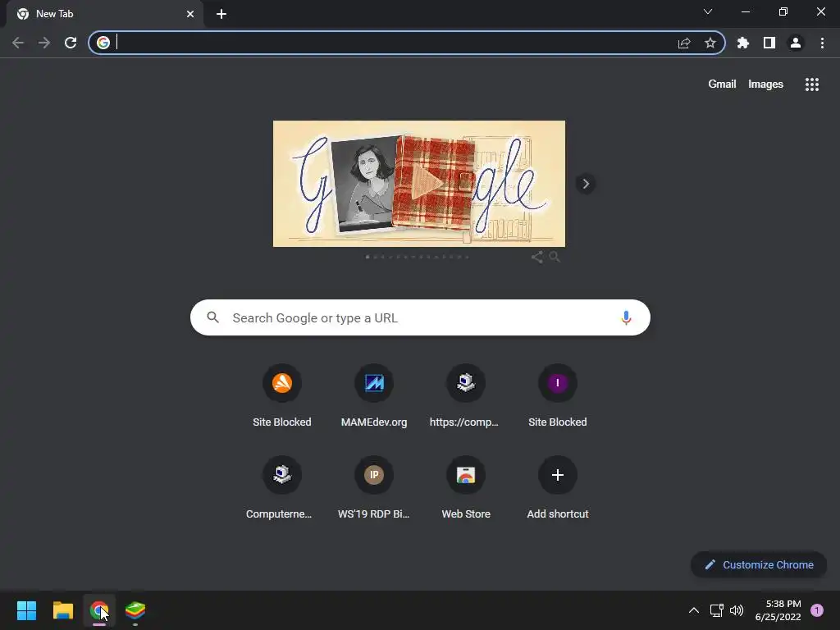Click the Customize Chrome button

pyautogui.click(x=759, y=564)
